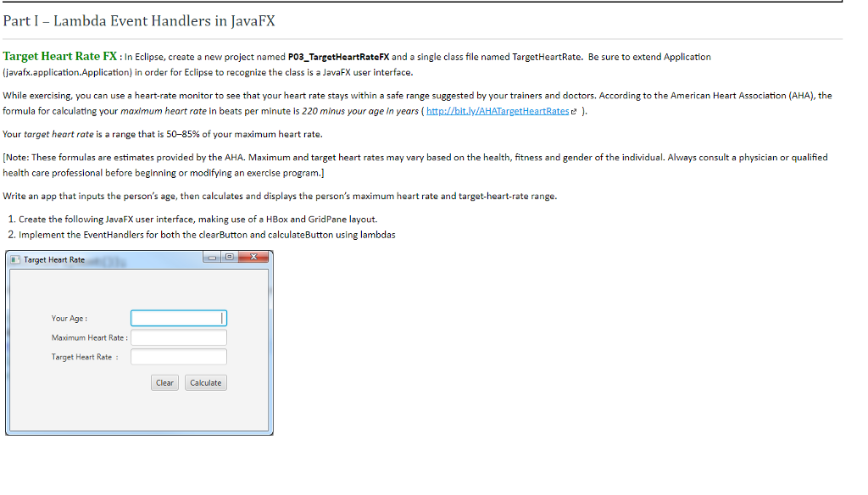Click the Target Heart Rate window's app icon

15,259
